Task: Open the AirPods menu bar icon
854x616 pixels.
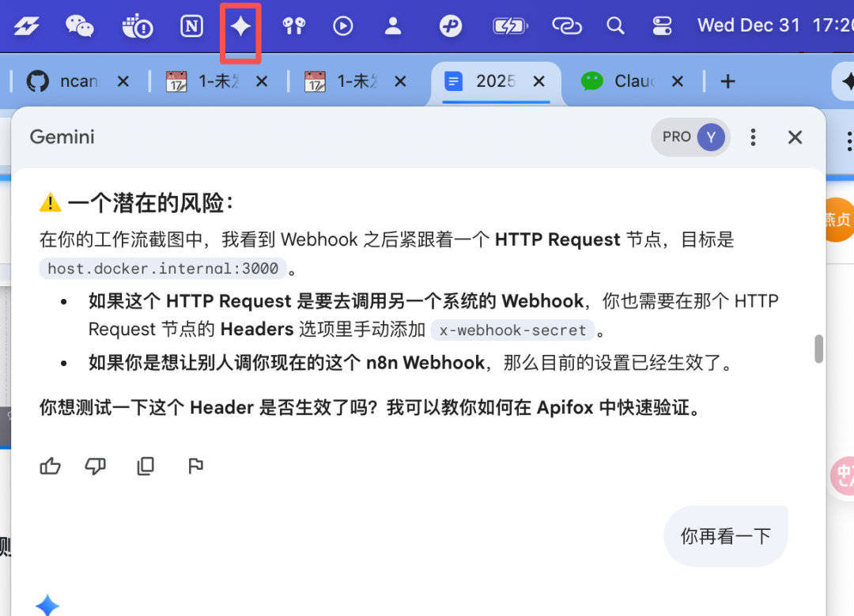Action: pyautogui.click(x=294, y=25)
